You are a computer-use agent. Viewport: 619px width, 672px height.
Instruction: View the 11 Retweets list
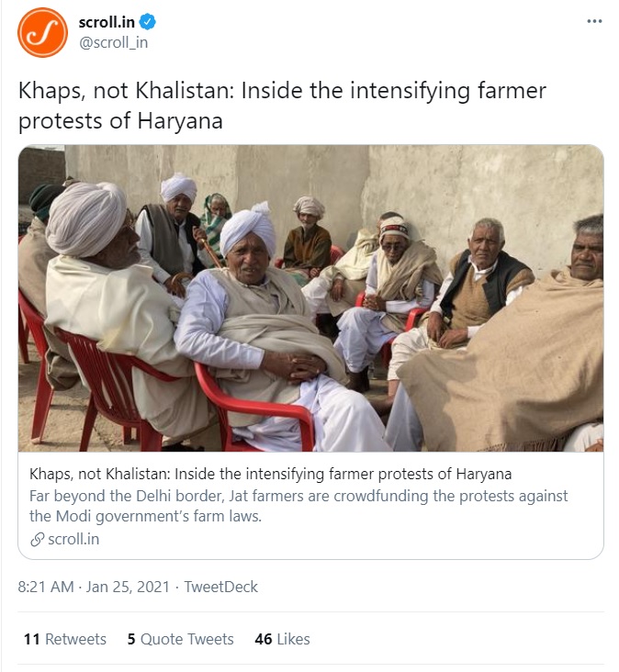65,639
